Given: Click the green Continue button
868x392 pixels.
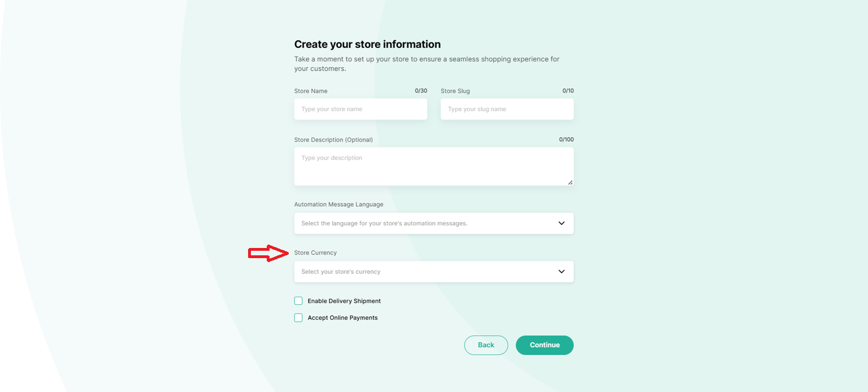Looking at the screenshot, I should point(544,345).
